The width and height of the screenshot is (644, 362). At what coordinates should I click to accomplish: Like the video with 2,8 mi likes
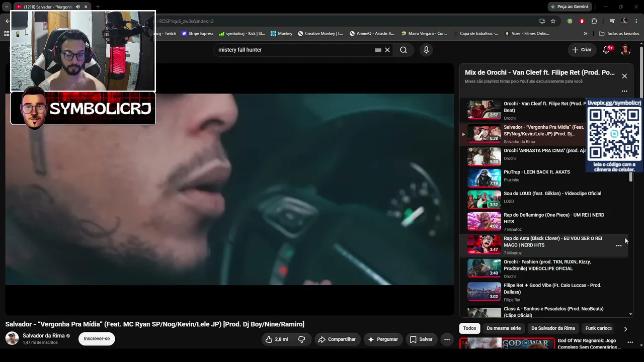tap(276, 339)
